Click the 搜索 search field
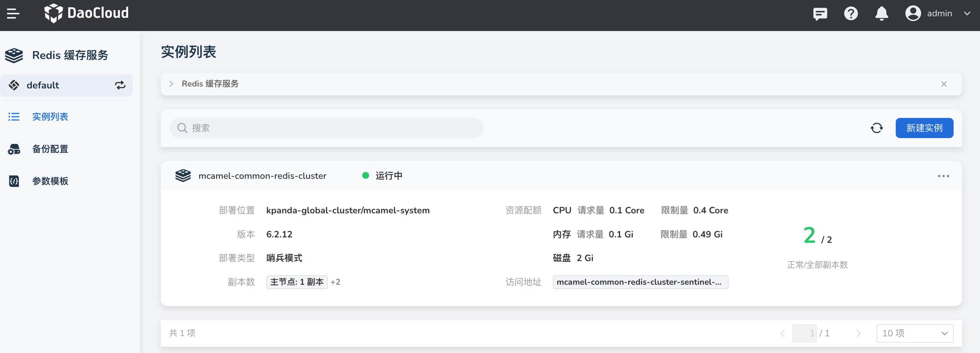Image resolution: width=980 pixels, height=353 pixels. 326,128
